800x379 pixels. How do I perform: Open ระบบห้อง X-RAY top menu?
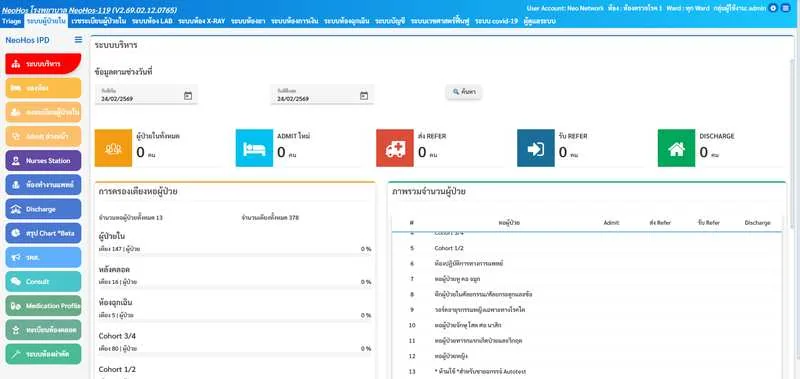[x=202, y=21]
